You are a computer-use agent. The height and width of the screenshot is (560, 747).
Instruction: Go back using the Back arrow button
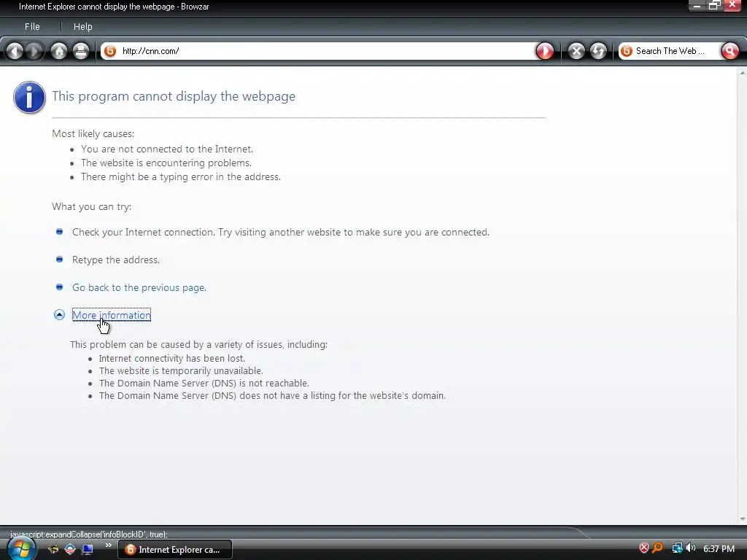[x=15, y=51]
